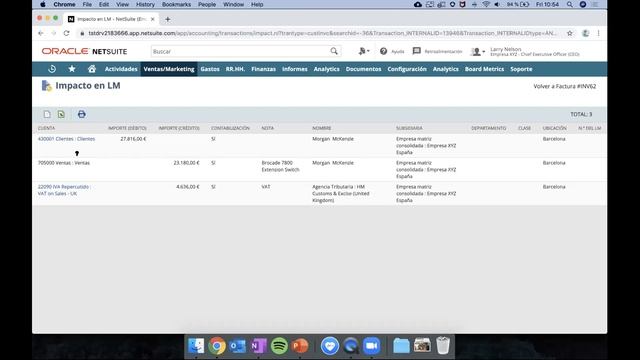The image size is (640, 360).
Task: Open the Retroalimentación feedback icon
Action: pos(416,51)
